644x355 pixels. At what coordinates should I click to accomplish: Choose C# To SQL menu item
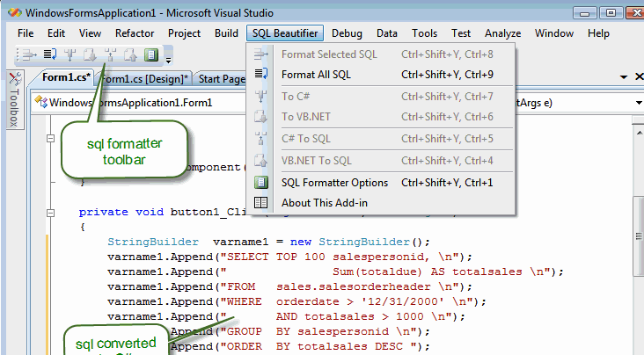(x=381, y=139)
